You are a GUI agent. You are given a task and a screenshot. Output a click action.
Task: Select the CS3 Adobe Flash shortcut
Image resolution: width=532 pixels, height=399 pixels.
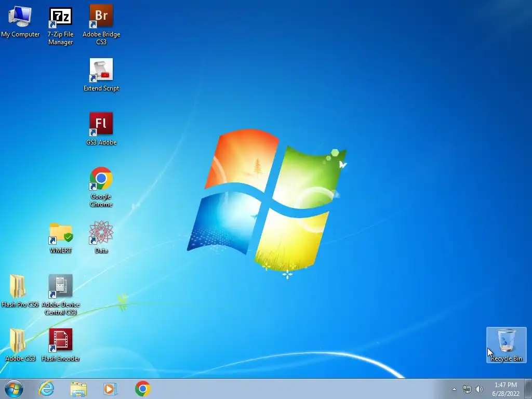pyautogui.click(x=101, y=129)
